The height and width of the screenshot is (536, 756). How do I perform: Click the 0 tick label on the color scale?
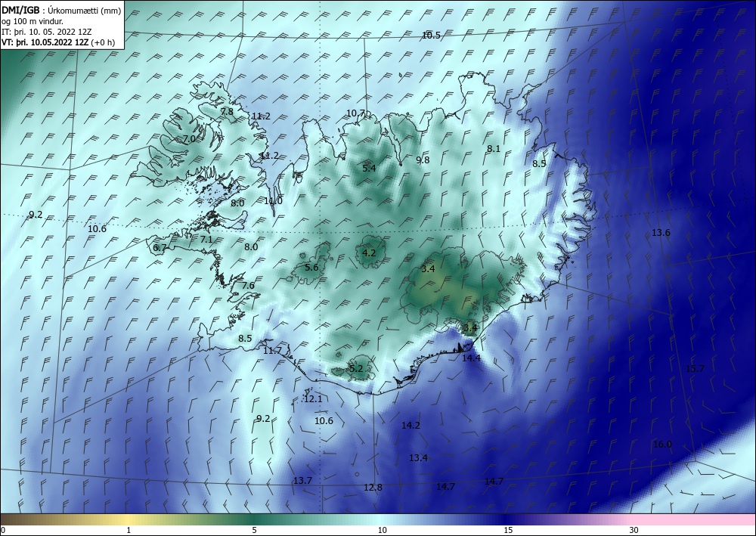(2, 531)
